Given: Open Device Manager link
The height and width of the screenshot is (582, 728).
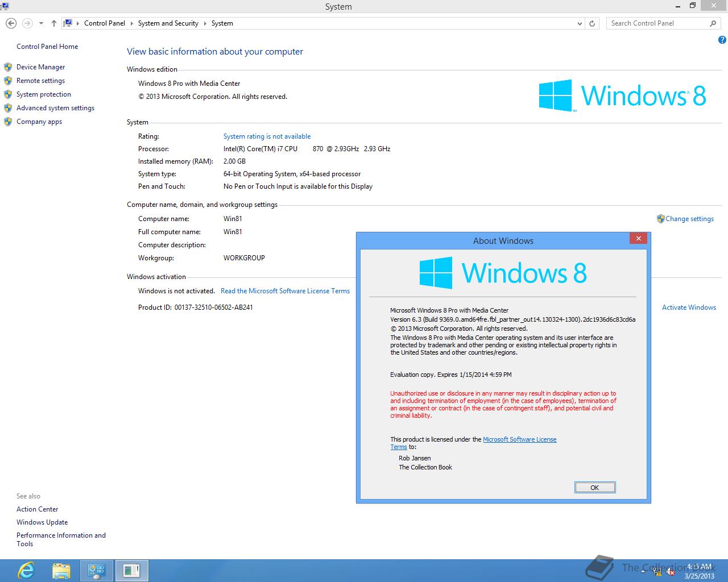Looking at the screenshot, I should pos(40,67).
